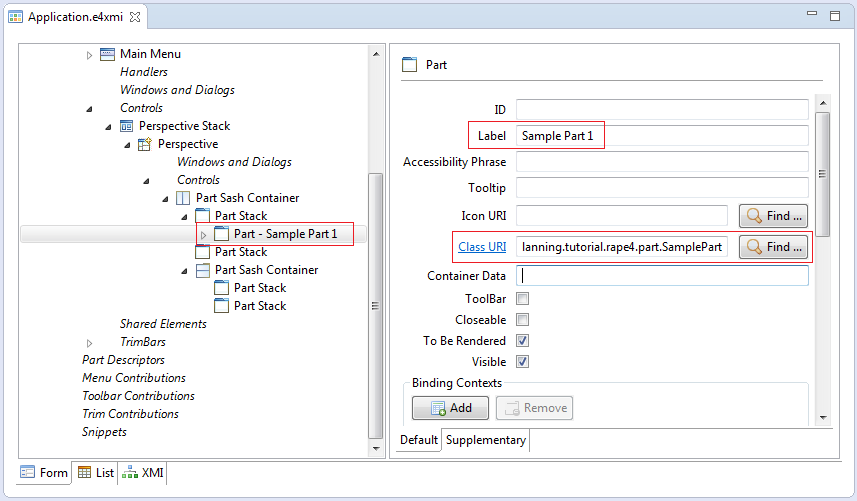Toggle the Closeable checkbox
The height and width of the screenshot is (501, 857).
point(523,320)
